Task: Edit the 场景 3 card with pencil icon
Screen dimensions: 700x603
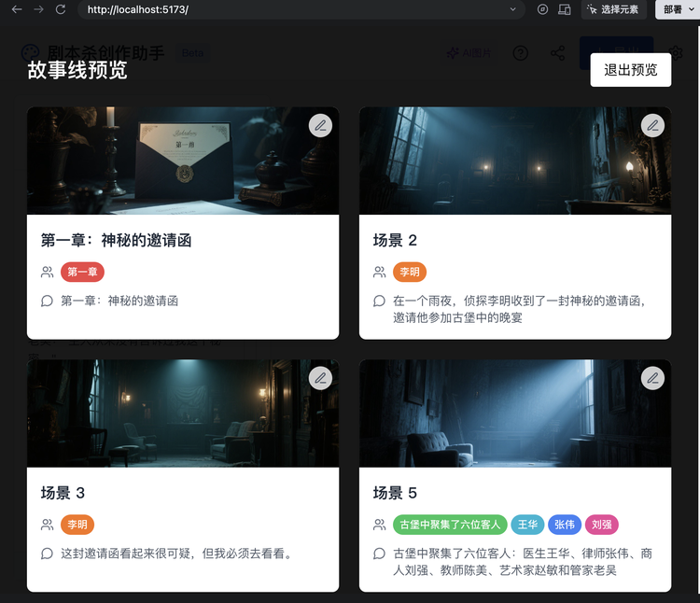Action: coord(320,378)
